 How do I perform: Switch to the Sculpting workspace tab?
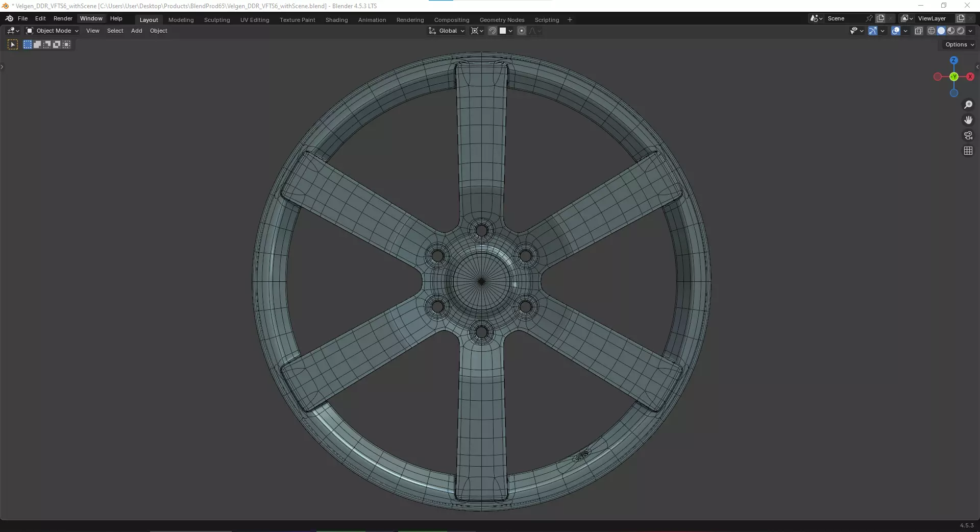(x=217, y=20)
